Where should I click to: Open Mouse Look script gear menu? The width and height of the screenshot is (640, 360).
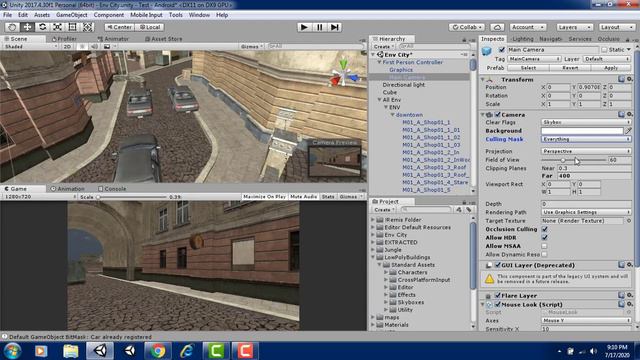point(630,304)
